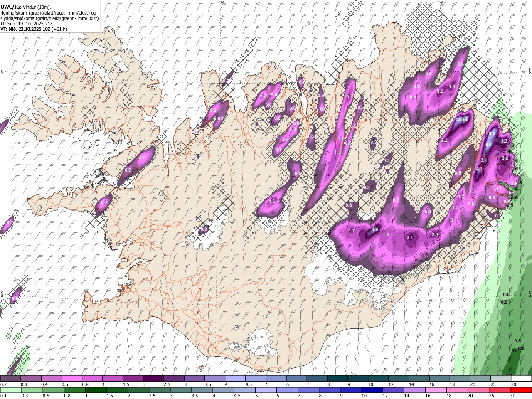Click the "1.8" snowfall value on the map
The width and height of the screenshot is (532, 399).
click(452, 87)
